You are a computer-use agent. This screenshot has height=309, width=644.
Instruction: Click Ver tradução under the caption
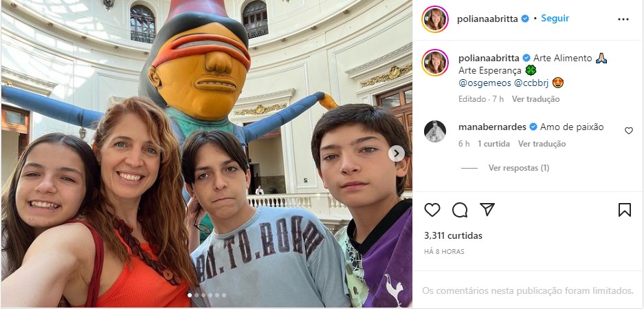[535, 99]
